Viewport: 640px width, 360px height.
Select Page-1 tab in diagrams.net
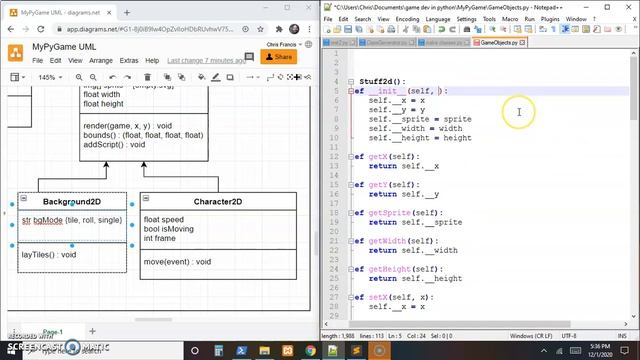pyautogui.click(x=53, y=332)
